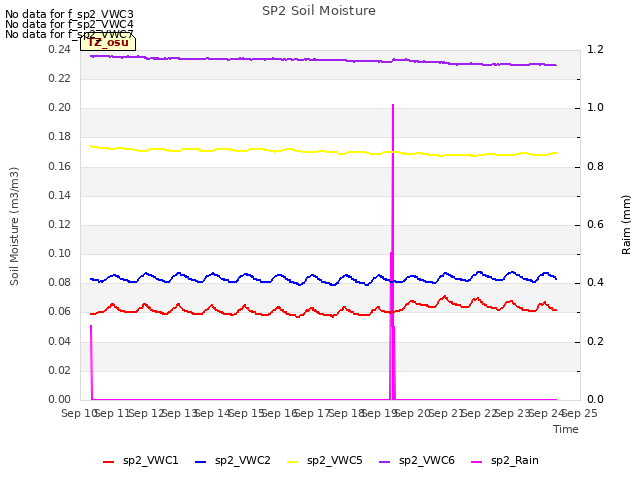Click yellow sp2_VWC5 legend color marker
The image size is (640, 480).
pyautogui.click(x=293, y=462)
